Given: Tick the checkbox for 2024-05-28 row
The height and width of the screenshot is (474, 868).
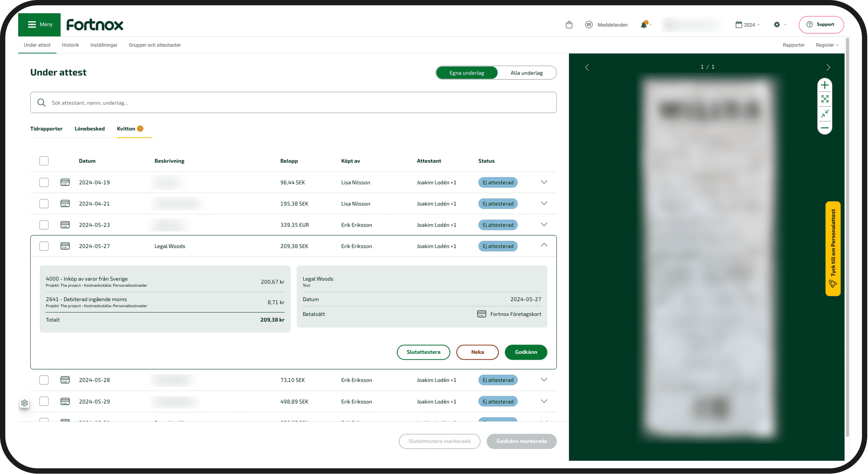Looking at the screenshot, I should click(44, 380).
